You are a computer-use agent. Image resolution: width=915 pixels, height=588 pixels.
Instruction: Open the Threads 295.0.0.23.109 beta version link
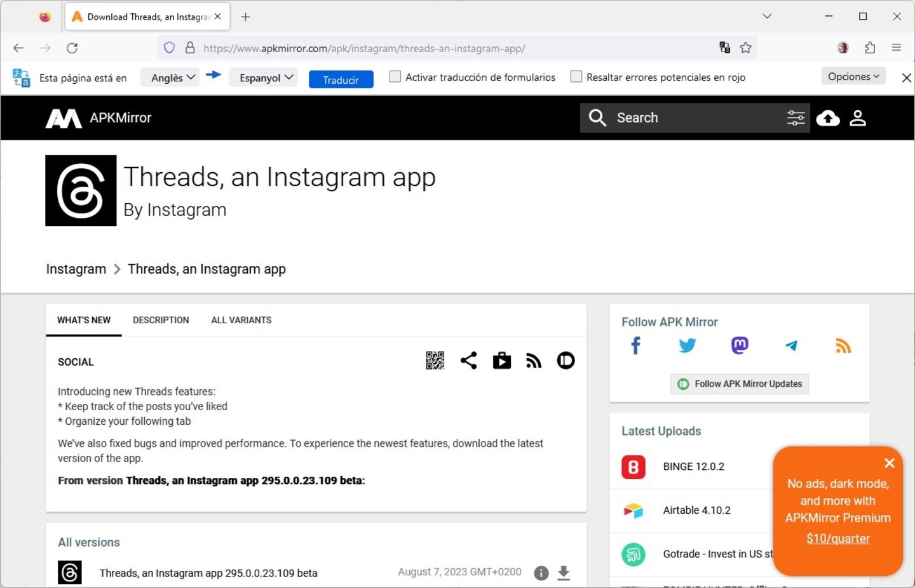pyautogui.click(x=208, y=573)
